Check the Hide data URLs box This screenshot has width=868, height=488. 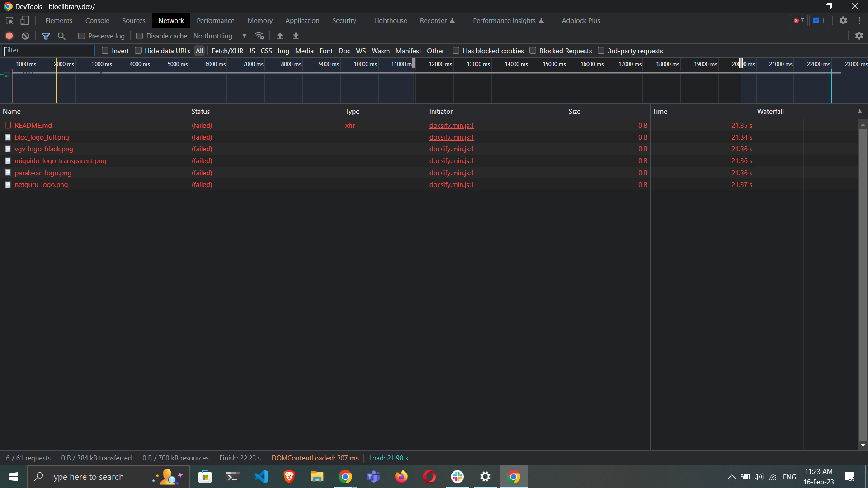[x=138, y=51]
